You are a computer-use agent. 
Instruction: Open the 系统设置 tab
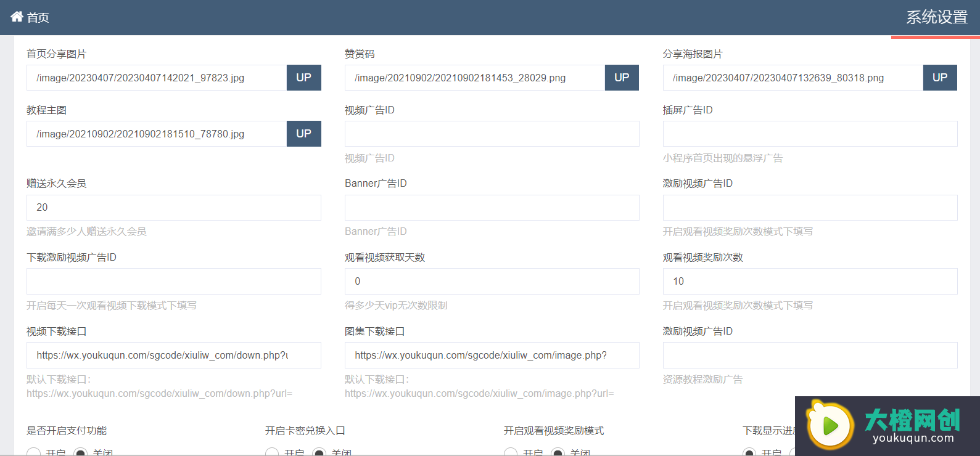(x=936, y=17)
